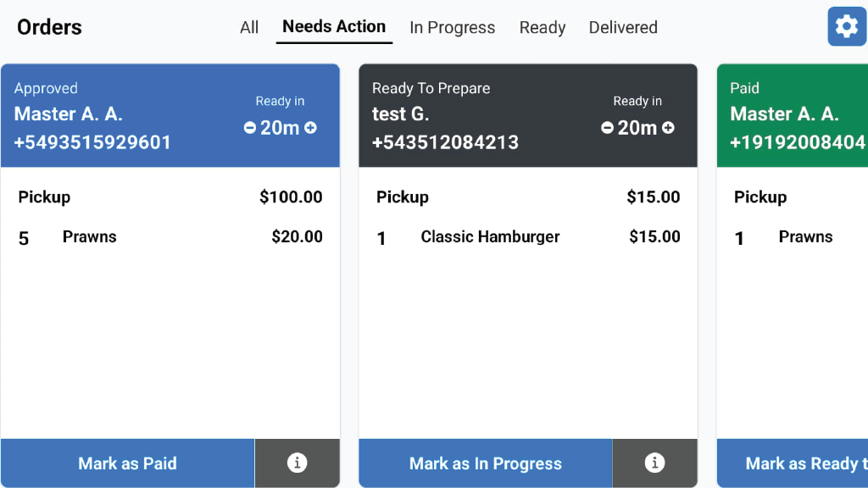
Task: Decrease ready time on test G. order
Action: click(x=607, y=128)
